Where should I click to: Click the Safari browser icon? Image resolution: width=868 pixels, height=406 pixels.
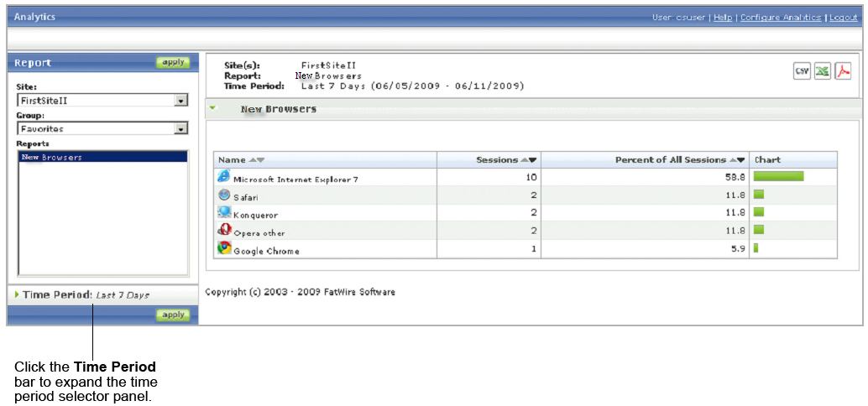coord(223,195)
